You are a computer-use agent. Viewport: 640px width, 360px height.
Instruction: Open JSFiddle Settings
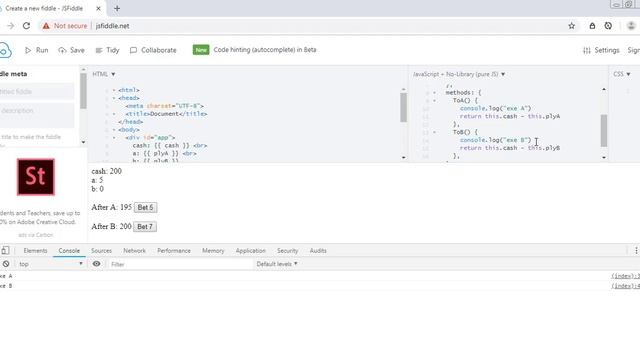601,50
